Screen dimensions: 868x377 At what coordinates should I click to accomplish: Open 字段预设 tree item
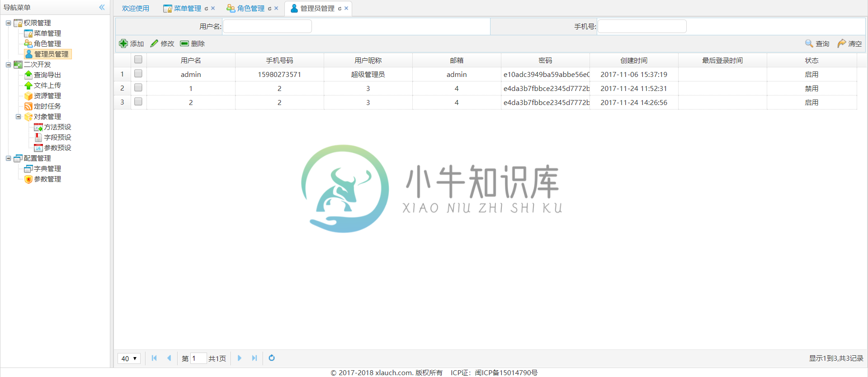pos(57,138)
